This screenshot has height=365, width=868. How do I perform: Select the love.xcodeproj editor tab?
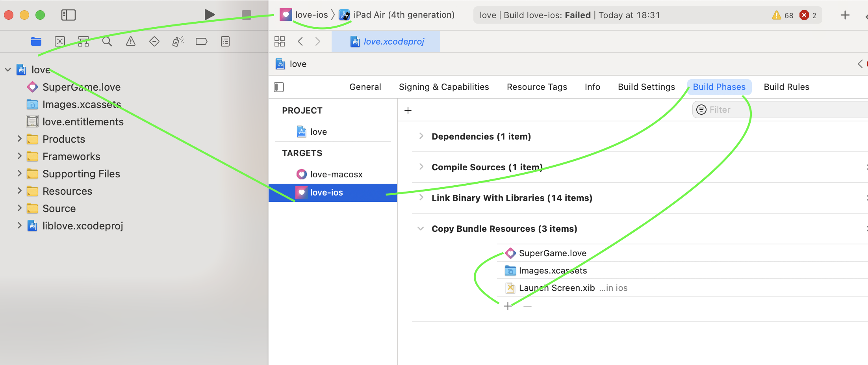[386, 41]
